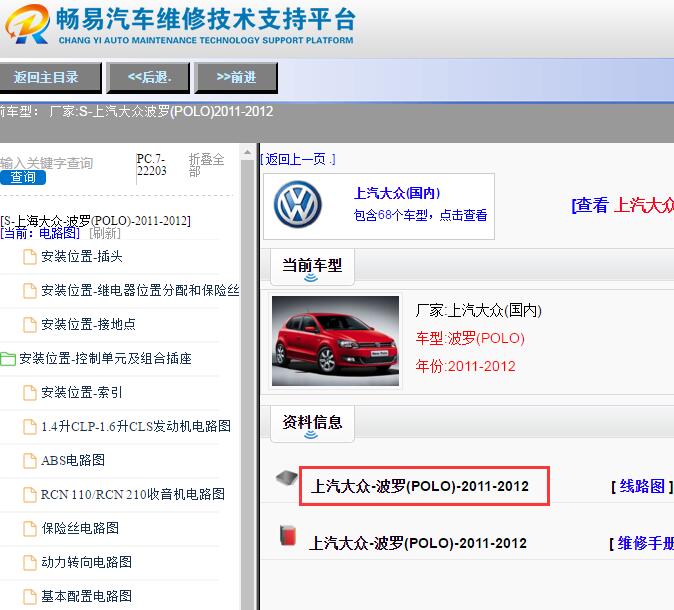Open tree item 安装位置-接地点
This screenshot has height=610, width=674.
tap(89, 325)
